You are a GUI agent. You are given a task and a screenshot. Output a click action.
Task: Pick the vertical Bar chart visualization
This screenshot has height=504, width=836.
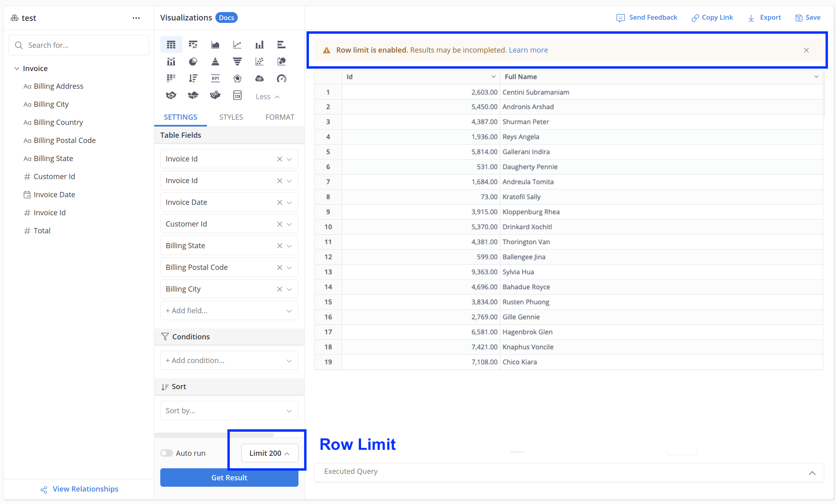(260, 45)
